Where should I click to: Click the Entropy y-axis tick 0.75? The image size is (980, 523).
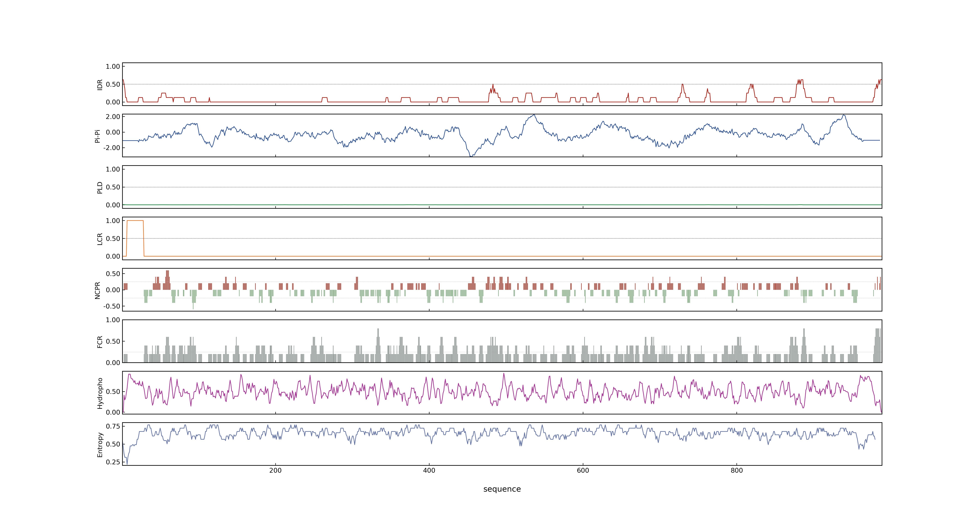pyautogui.click(x=113, y=426)
